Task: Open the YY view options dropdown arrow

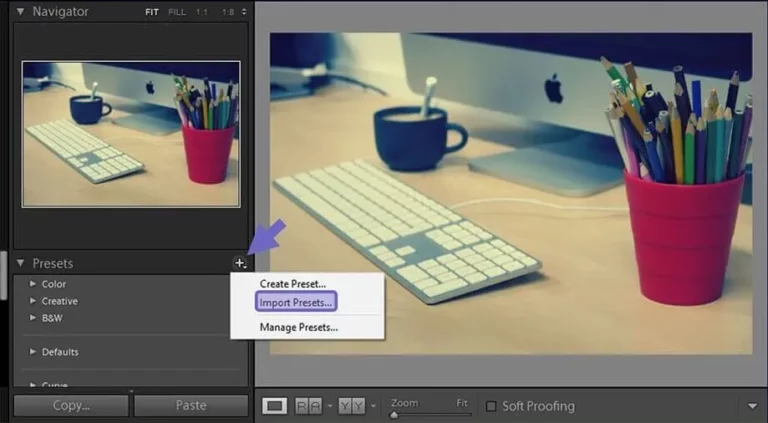Action: coord(373,406)
